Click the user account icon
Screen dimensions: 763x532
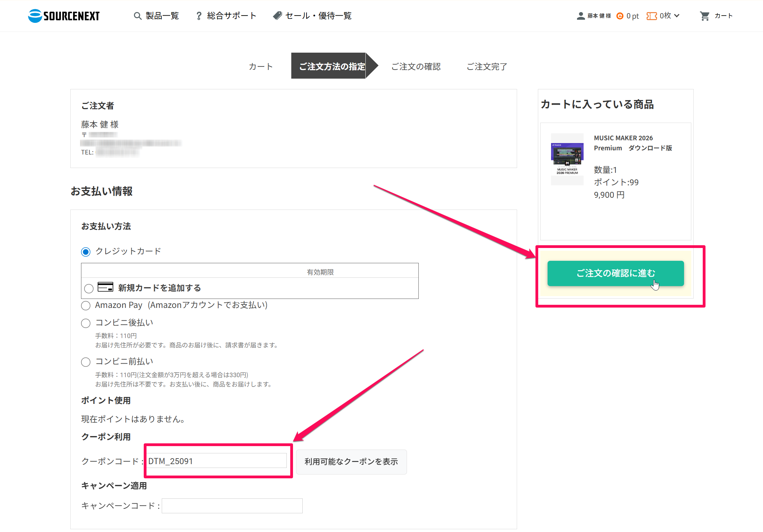(x=580, y=16)
